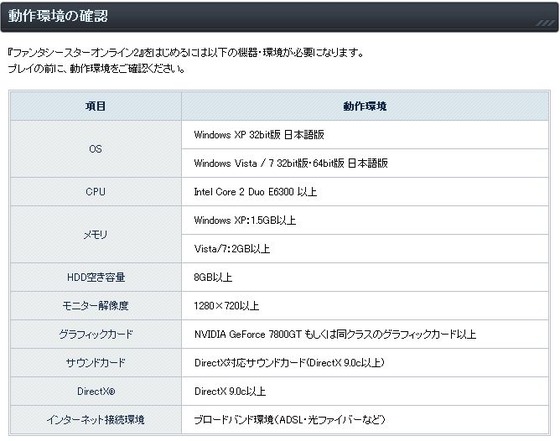Select the OS row label
The width and height of the screenshot is (560, 441).
coord(96,149)
